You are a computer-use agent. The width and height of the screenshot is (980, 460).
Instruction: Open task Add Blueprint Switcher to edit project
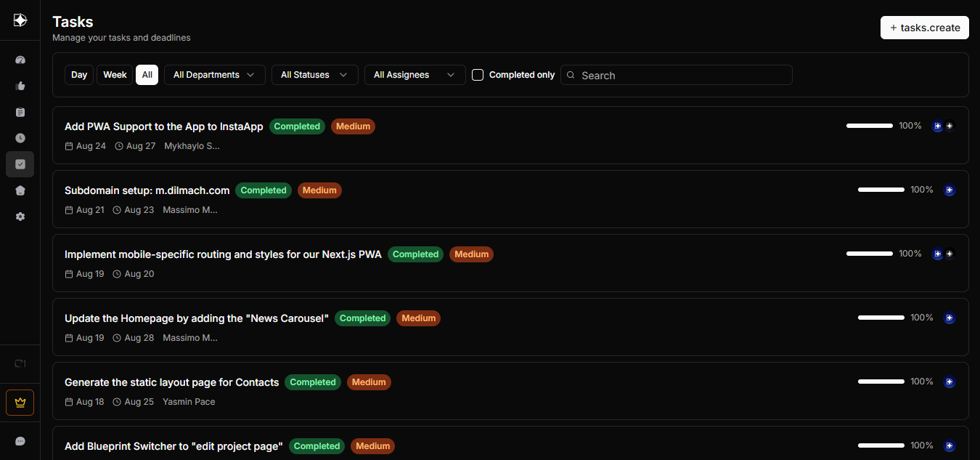coord(173,446)
